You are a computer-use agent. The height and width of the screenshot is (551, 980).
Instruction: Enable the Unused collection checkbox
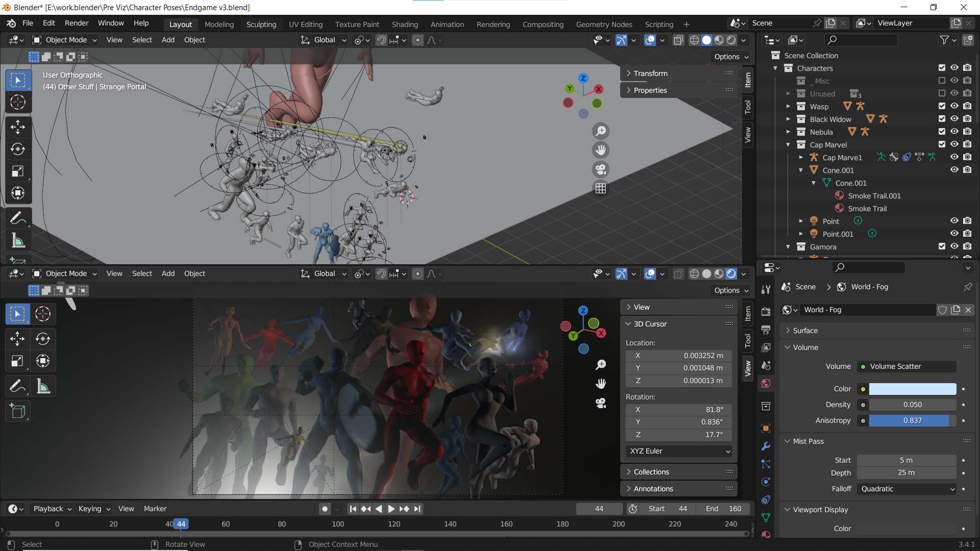(942, 93)
